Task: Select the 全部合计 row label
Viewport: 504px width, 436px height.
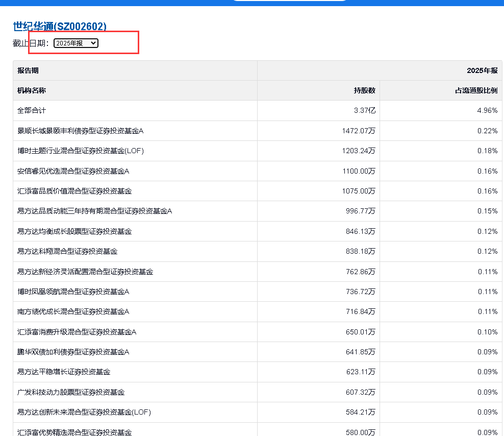Action: pyautogui.click(x=32, y=110)
